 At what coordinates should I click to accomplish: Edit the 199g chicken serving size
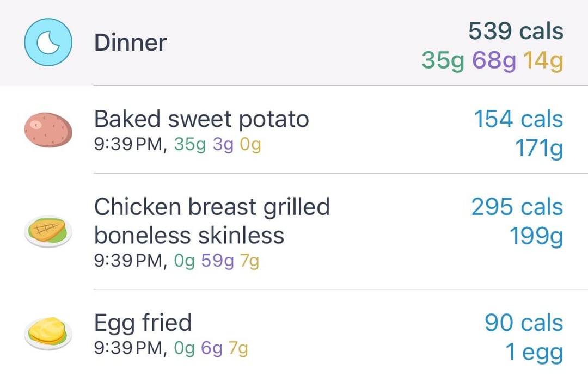pyautogui.click(x=536, y=236)
